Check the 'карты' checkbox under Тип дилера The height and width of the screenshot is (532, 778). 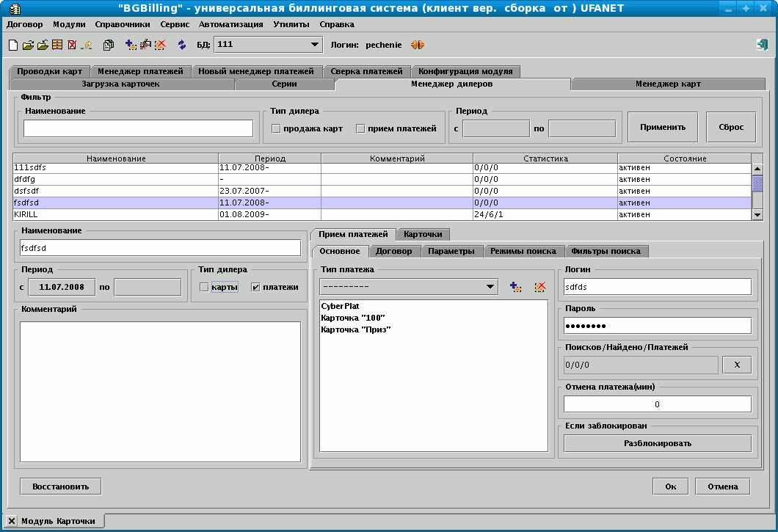point(203,287)
